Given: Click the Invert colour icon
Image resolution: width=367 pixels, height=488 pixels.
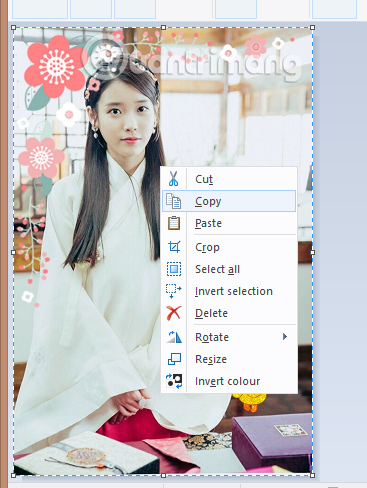Looking at the screenshot, I should (174, 381).
